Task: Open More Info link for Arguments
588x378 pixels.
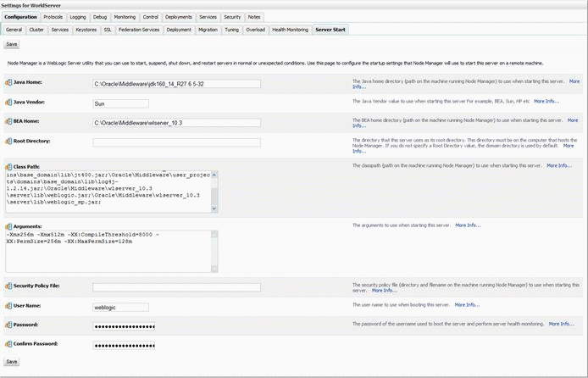Action: pos(468,225)
